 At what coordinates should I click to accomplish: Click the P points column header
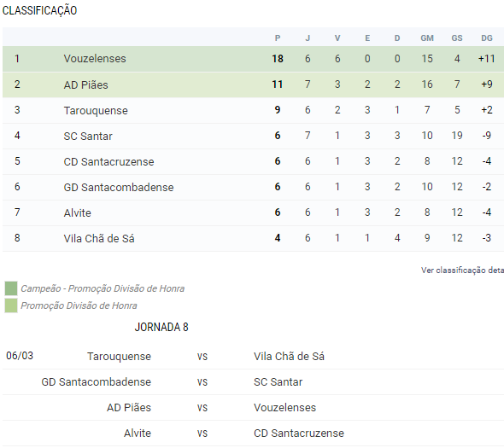tap(278, 38)
